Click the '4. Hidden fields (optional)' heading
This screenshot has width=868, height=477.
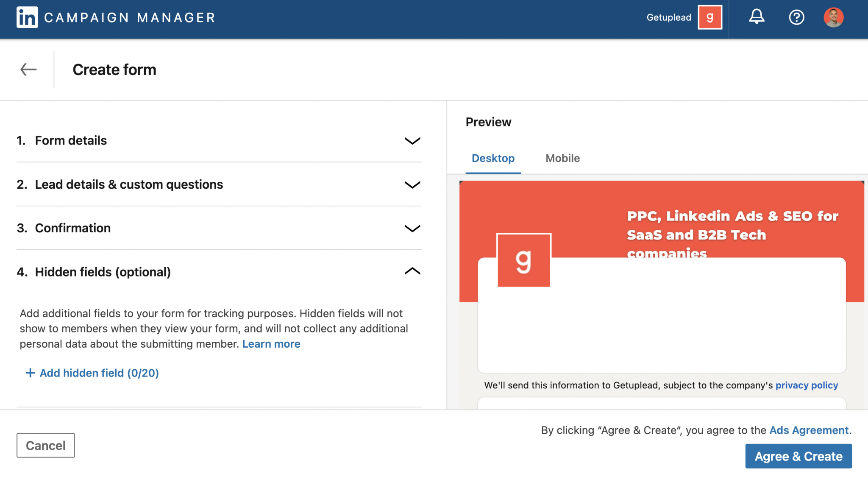point(94,272)
